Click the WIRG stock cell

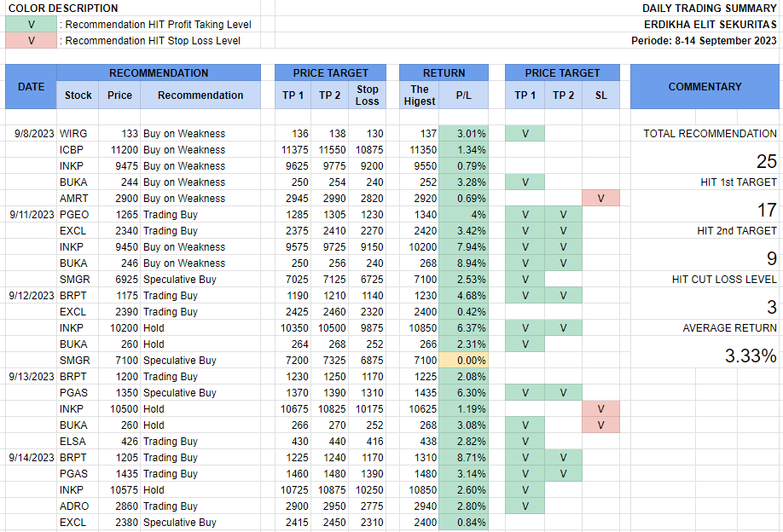[x=73, y=134]
